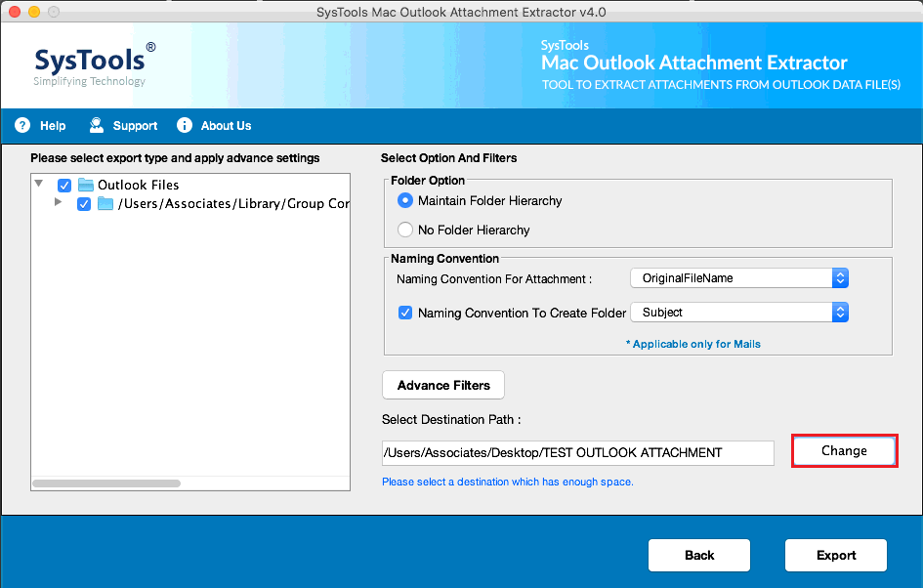Image resolution: width=923 pixels, height=588 pixels.
Task: Click the attachment naming dropdown stepper arrows
Action: 840,277
